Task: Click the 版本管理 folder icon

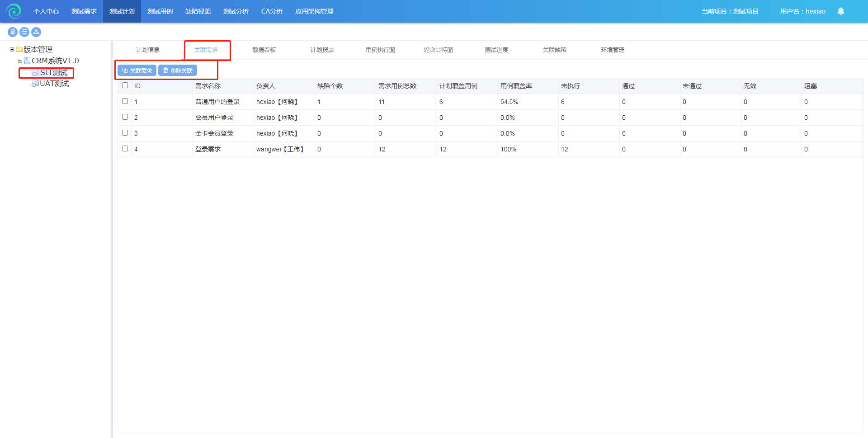Action: 19,50
